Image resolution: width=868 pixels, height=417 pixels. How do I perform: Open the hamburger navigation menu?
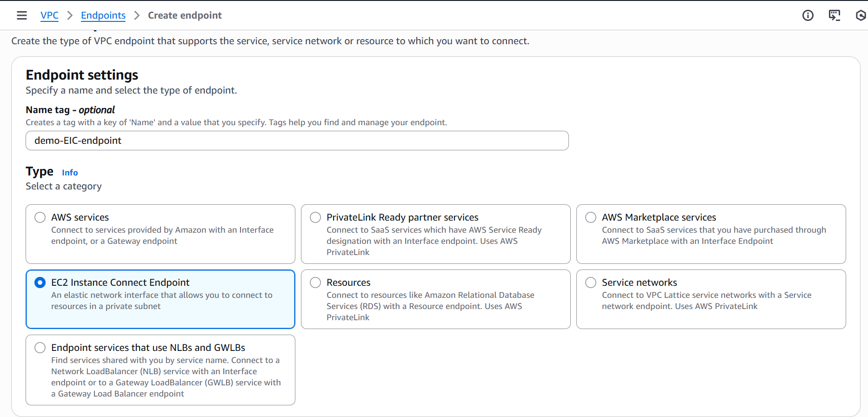[x=22, y=15]
